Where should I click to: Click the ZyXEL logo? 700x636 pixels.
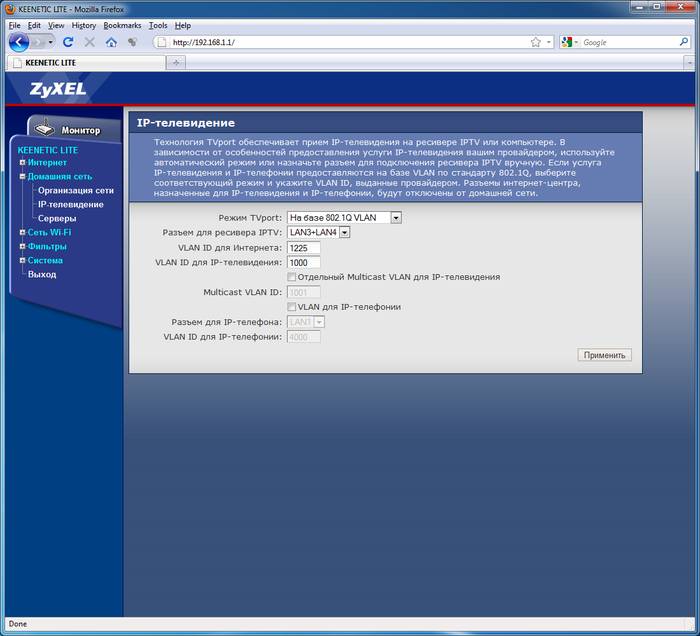(57, 89)
